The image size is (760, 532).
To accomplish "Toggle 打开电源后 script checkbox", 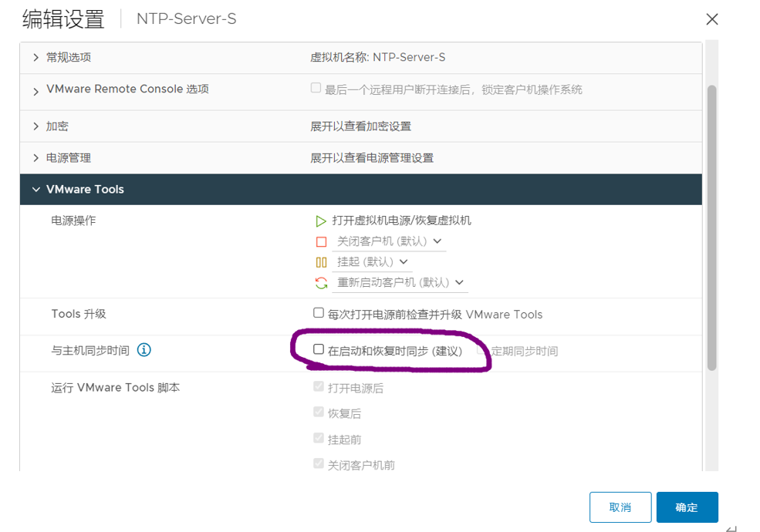I will click(319, 386).
